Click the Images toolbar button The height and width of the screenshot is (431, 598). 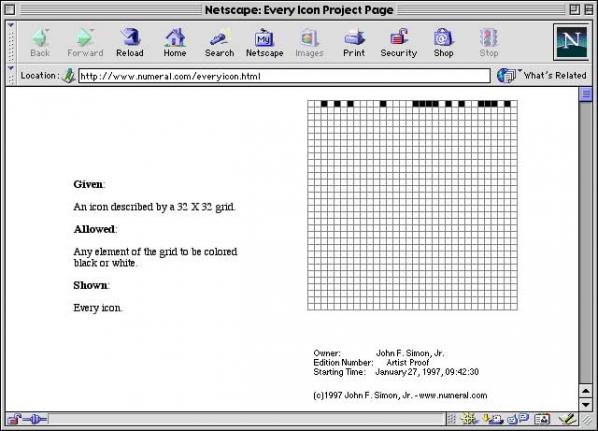coord(309,43)
